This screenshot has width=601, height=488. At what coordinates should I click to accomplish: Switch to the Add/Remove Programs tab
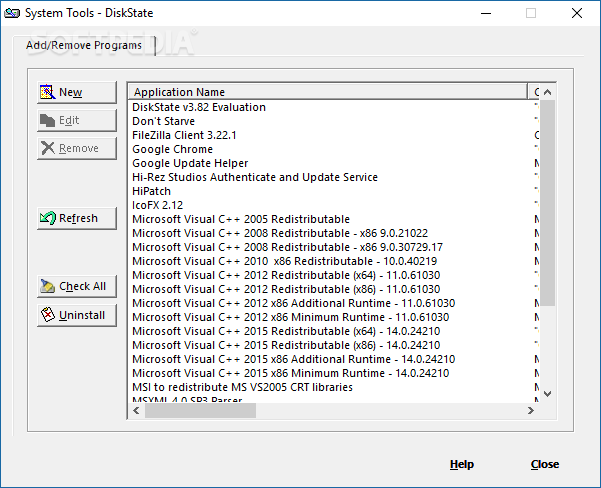click(x=84, y=45)
